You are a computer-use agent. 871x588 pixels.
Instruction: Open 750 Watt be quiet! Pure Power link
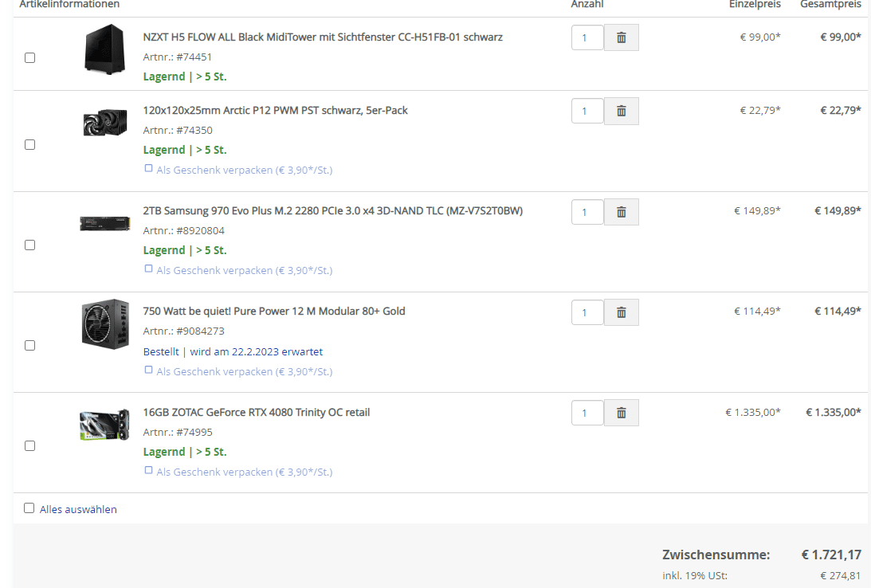point(274,312)
